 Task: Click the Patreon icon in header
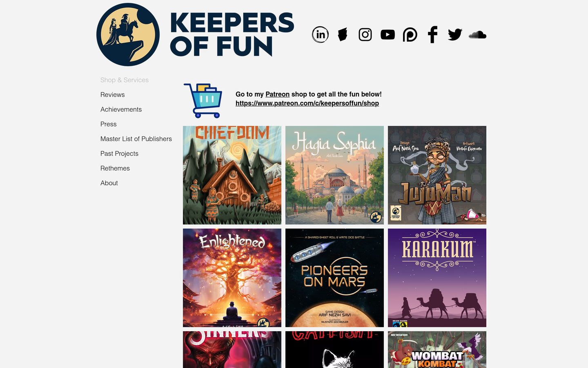coord(410,35)
